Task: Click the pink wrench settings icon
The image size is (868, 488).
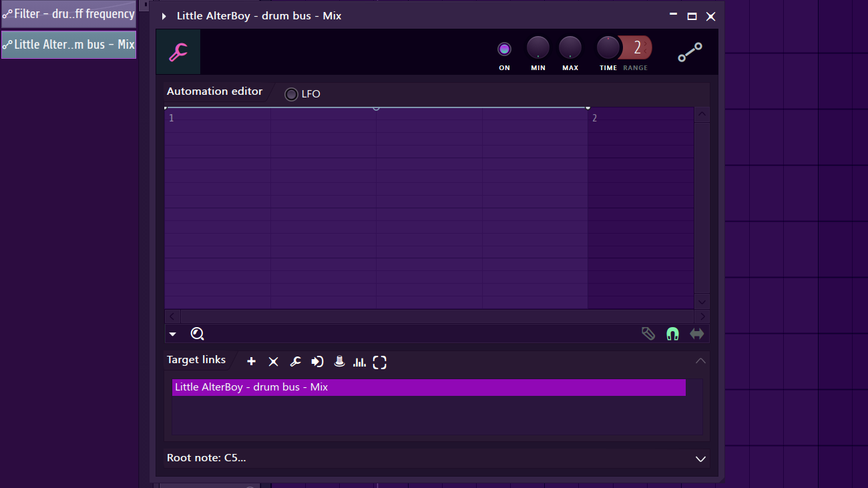Action: tap(178, 51)
